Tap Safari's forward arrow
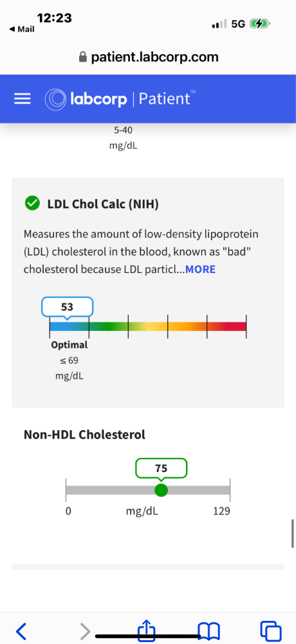 tap(84, 630)
